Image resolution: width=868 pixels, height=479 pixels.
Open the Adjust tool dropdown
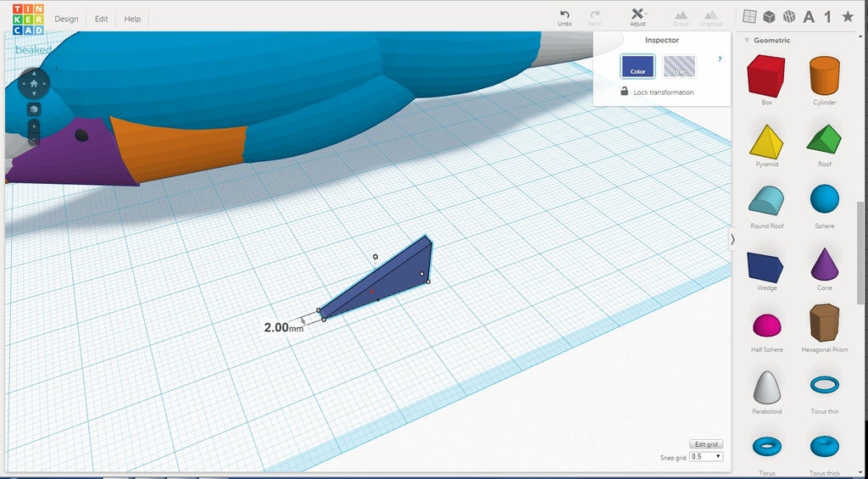(x=637, y=17)
